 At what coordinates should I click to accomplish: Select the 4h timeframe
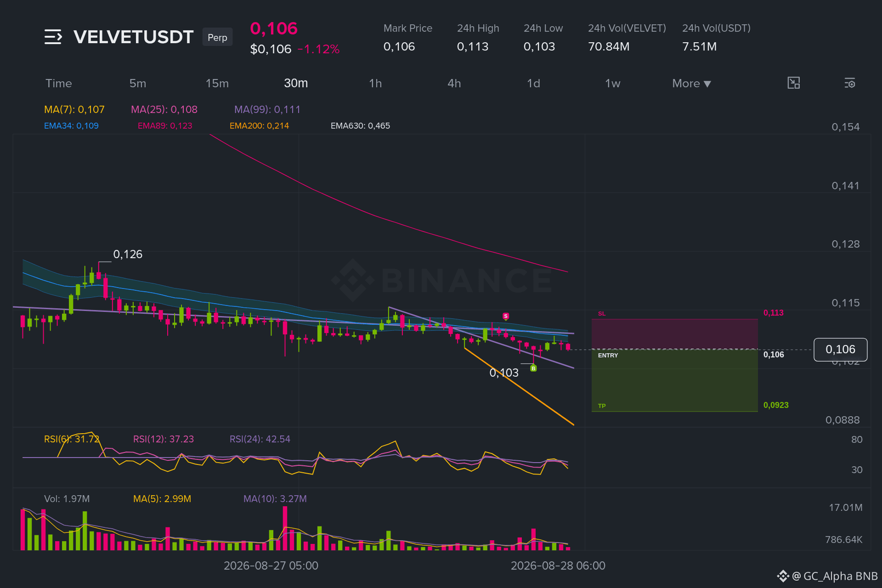tap(454, 84)
